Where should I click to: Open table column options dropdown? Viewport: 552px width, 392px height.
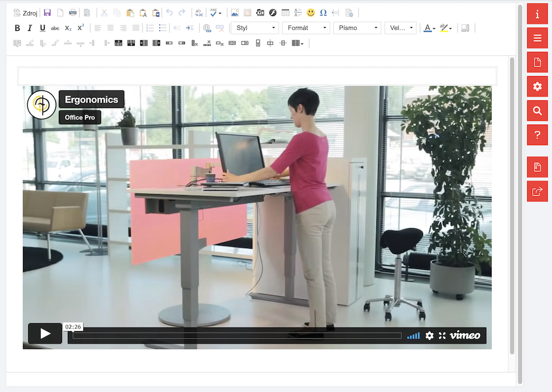pos(298,43)
